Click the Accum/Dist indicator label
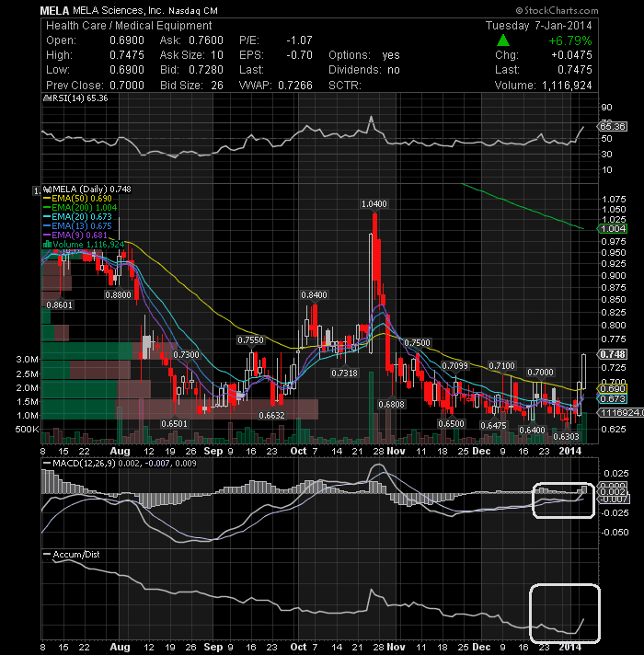This screenshot has height=655, width=644. coord(72,555)
